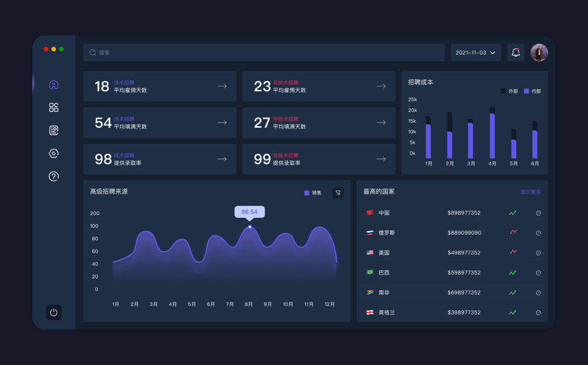Open the home icon in sidebar
Screen dimensions: 588x365
coord(54,85)
